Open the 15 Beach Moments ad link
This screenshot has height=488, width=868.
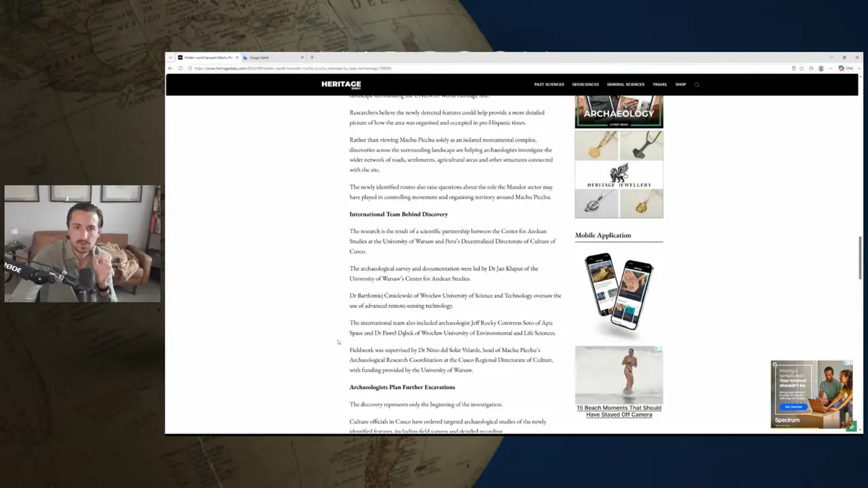pos(619,411)
